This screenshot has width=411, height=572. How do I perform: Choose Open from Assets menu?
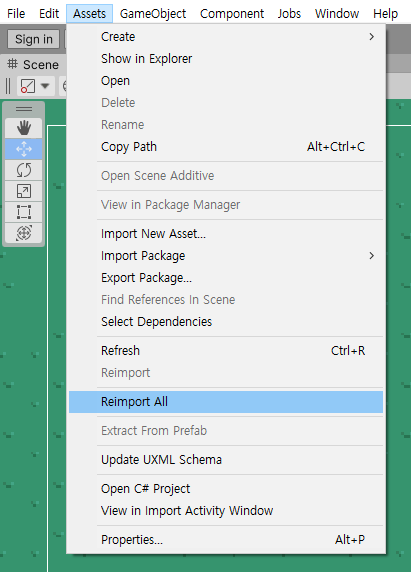pyautogui.click(x=226, y=81)
